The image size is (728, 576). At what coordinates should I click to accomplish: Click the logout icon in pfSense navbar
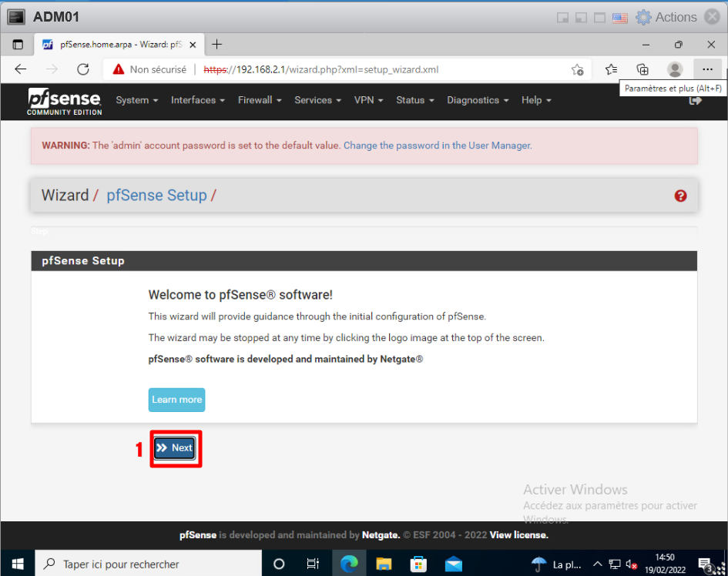tap(696, 100)
